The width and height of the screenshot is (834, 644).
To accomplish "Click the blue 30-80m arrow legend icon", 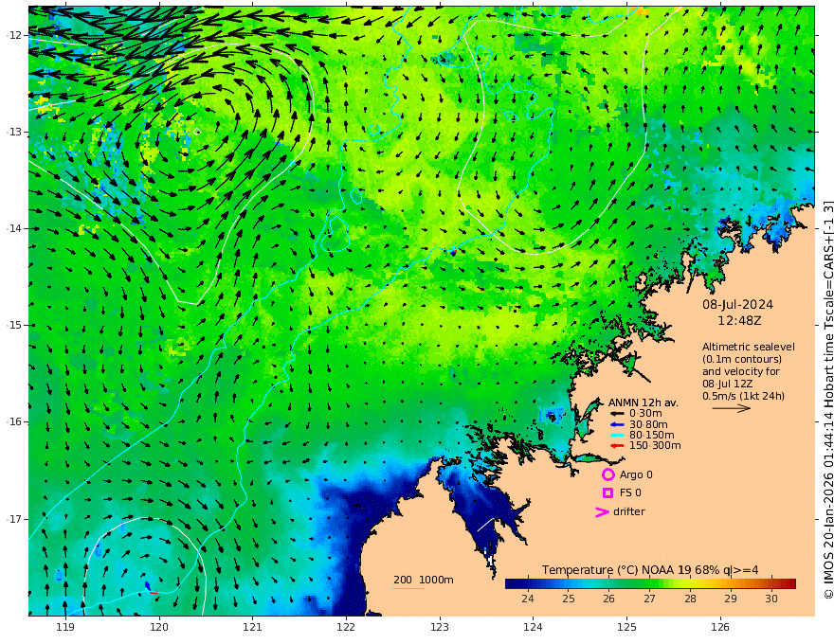I will (x=616, y=424).
